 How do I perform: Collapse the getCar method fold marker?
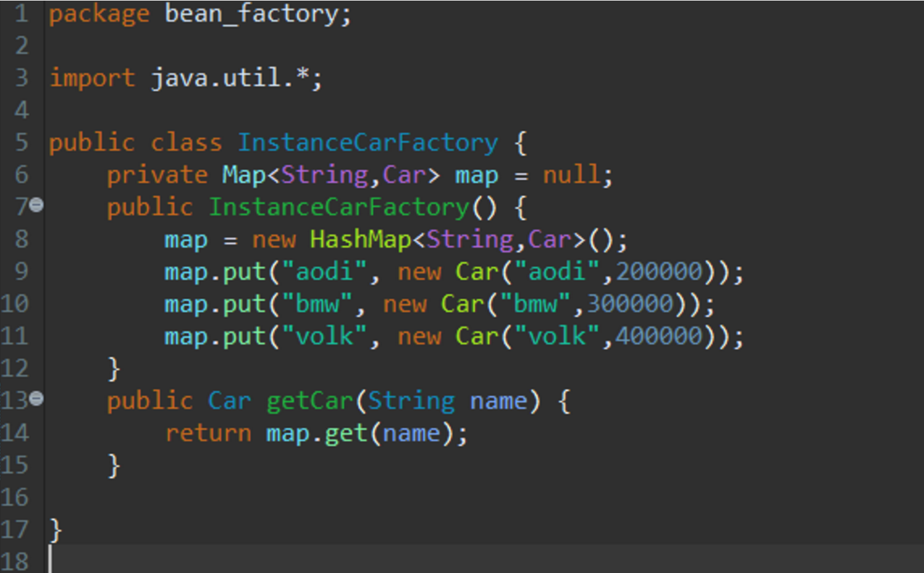(36, 399)
